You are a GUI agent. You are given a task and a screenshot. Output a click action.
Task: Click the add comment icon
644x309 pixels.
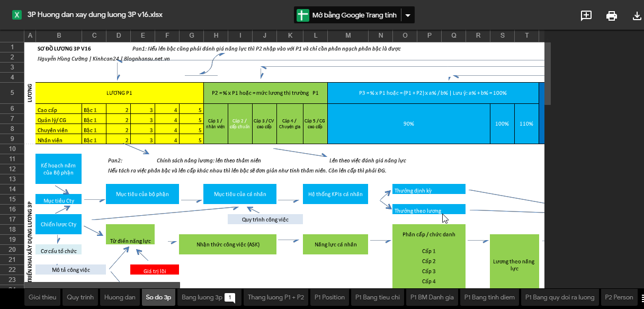[586, 15]
